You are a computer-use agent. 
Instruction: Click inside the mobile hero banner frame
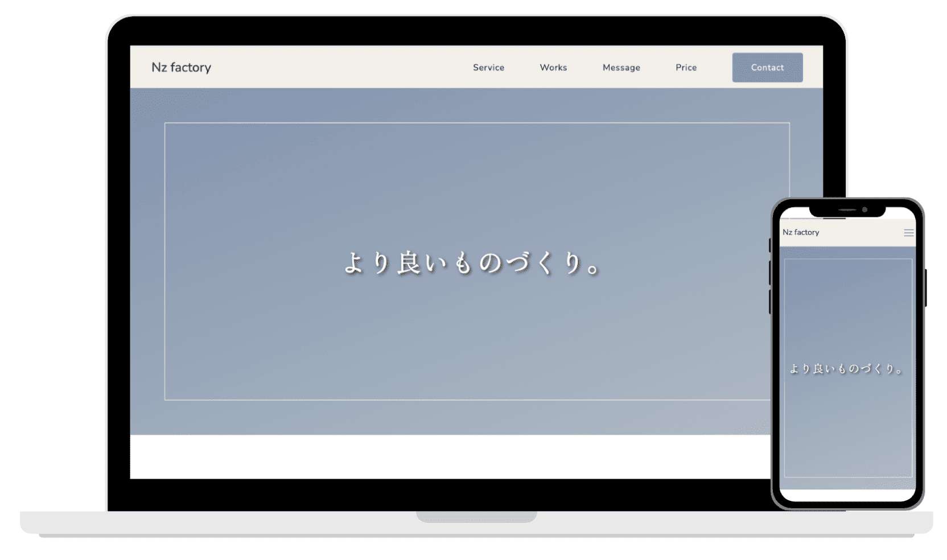(848, 367)
